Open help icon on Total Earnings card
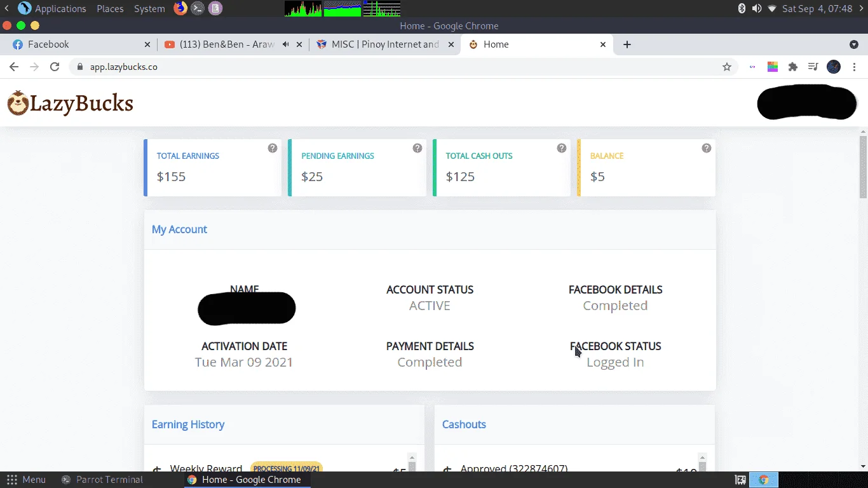This screenshot has height=488, width=868. 273,148
